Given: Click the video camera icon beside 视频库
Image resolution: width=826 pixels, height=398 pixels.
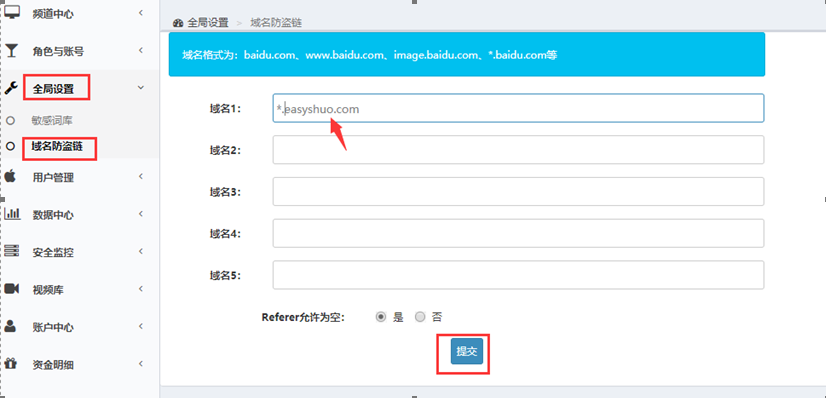Looking at the screenshot, I should (12, 288).
